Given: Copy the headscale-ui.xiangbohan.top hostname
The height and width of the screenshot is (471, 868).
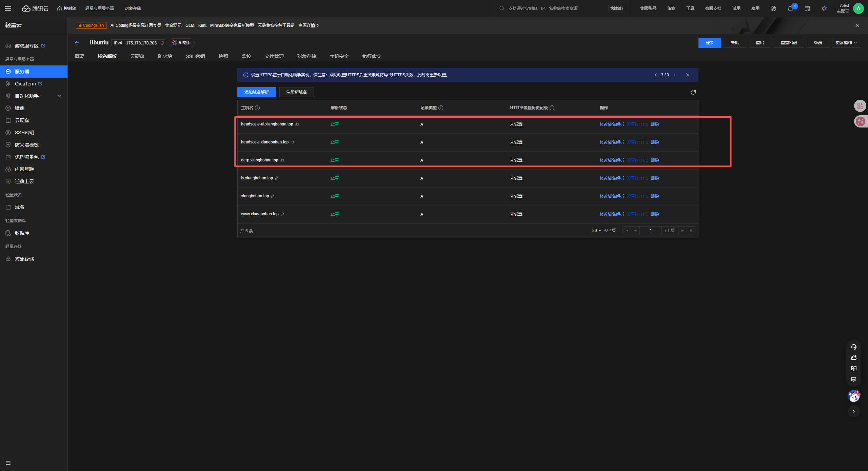Looking at the screenshot, I should click(x=297, y=124).
